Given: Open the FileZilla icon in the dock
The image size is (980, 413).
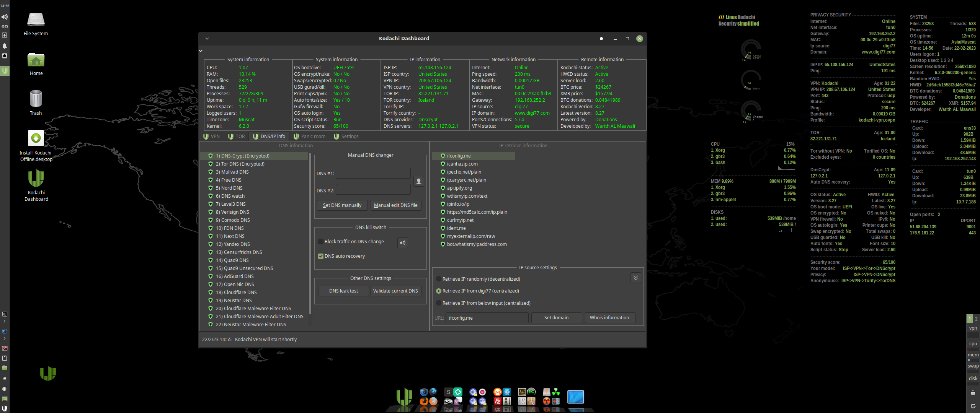Looking at the screenshot, I should pyautogui.click(x=497, y=401).
